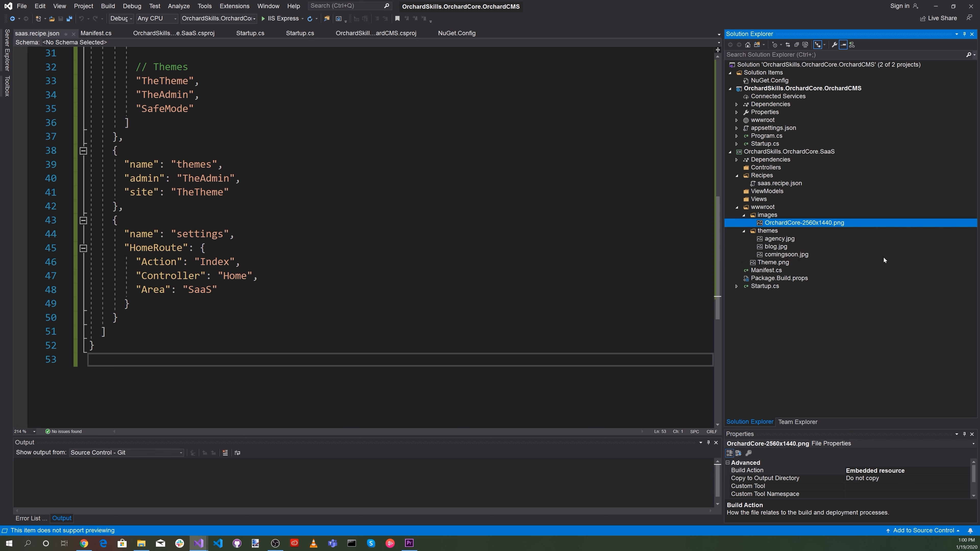Open the startup project dropdown
This screenshot has height=551, width=980.
(219, 19)
